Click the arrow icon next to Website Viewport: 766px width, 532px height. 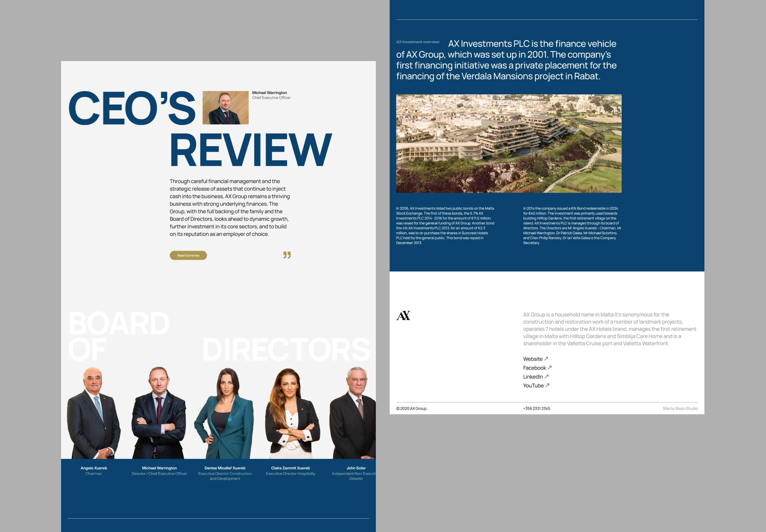(x=546, y=359)
